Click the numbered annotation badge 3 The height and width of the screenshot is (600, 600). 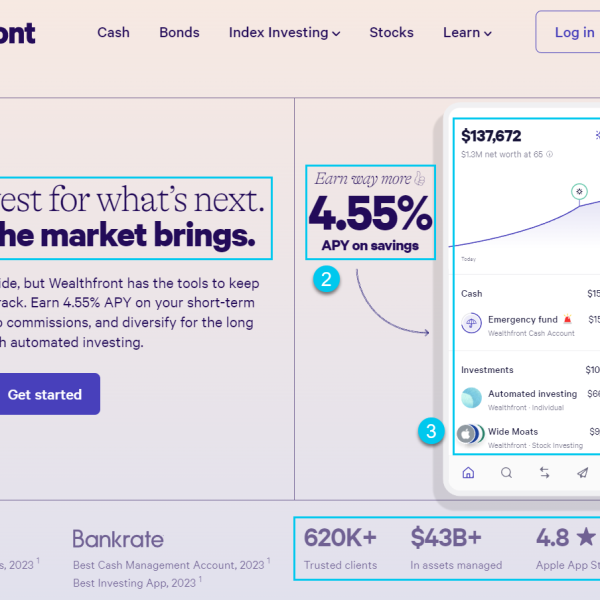tap(431, 431)
